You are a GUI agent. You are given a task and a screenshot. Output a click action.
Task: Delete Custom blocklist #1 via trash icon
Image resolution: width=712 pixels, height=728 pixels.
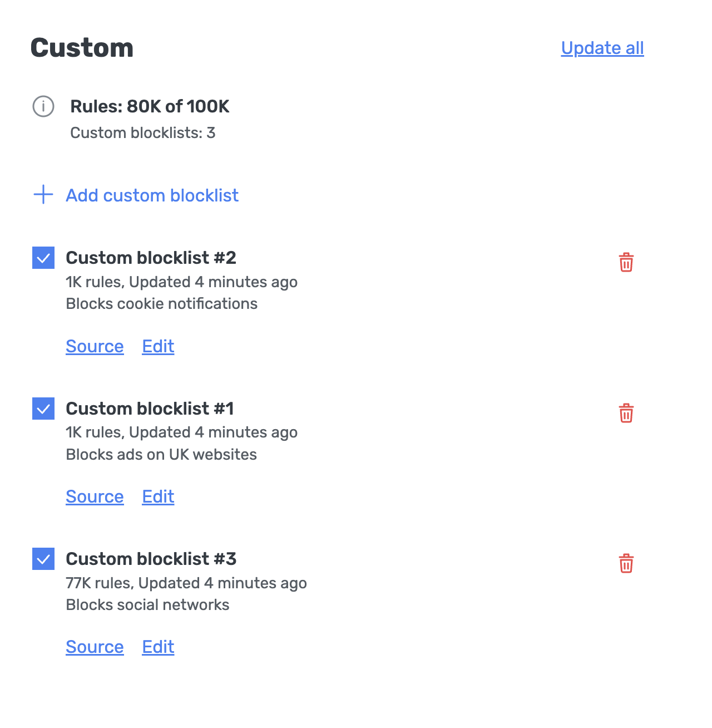tap(626, 413)
